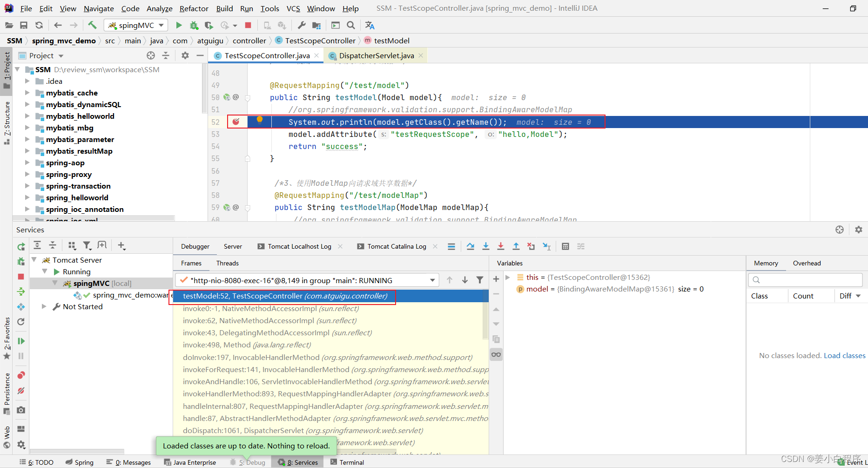The height and width of the screenshot is (468, 868).
Task: Toggle the breakpoint on line 52
Action: pos(236,122)
